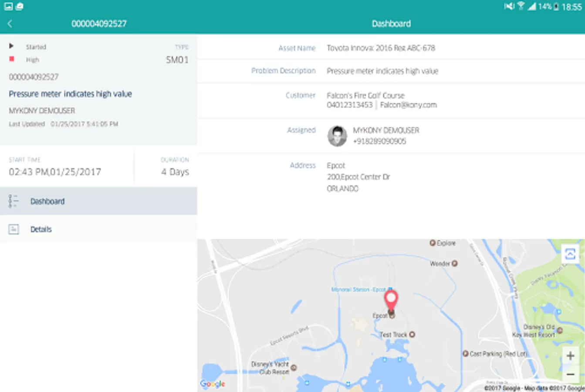The image size is (585, 392).
Task: Click start time 02:43 PM,01/25/2017
Action: coord(55,172)
